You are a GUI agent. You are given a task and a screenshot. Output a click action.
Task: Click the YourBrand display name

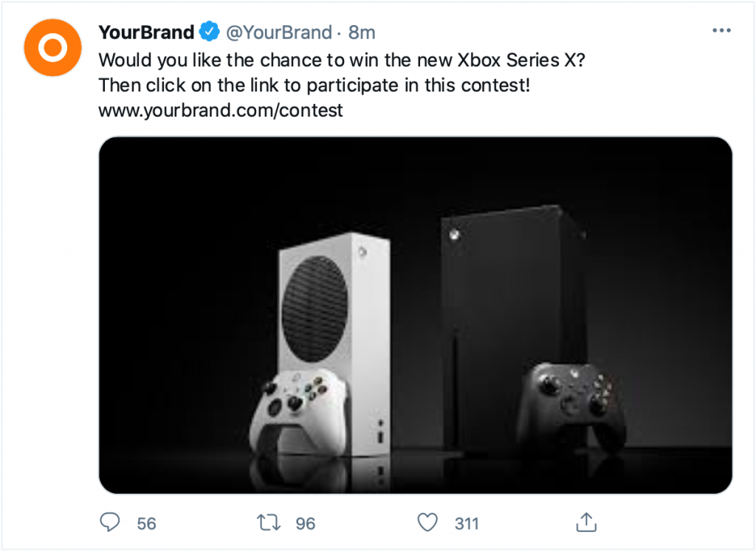[x=146, y=32]
